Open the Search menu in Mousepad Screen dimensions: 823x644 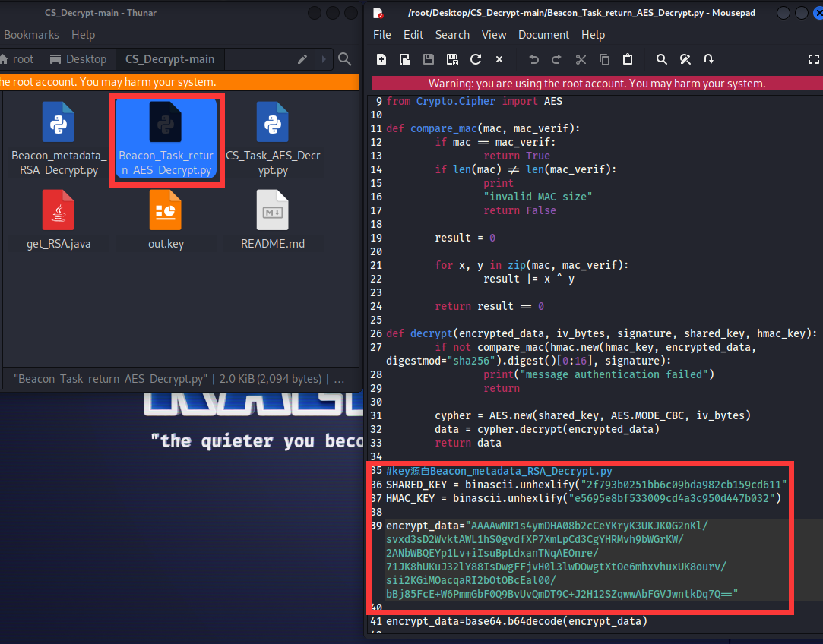pos(452,35)
